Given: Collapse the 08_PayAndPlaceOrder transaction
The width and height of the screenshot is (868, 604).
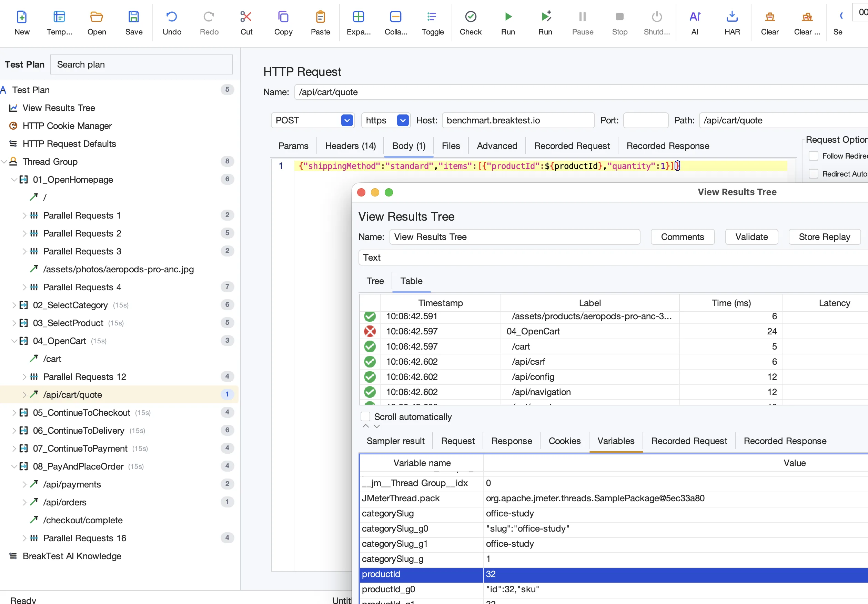Looking at the screenshot, I should (x=14, y=466).
